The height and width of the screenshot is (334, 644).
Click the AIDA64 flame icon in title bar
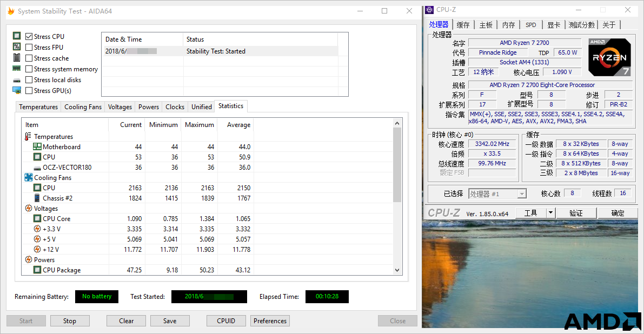[11, 11]
